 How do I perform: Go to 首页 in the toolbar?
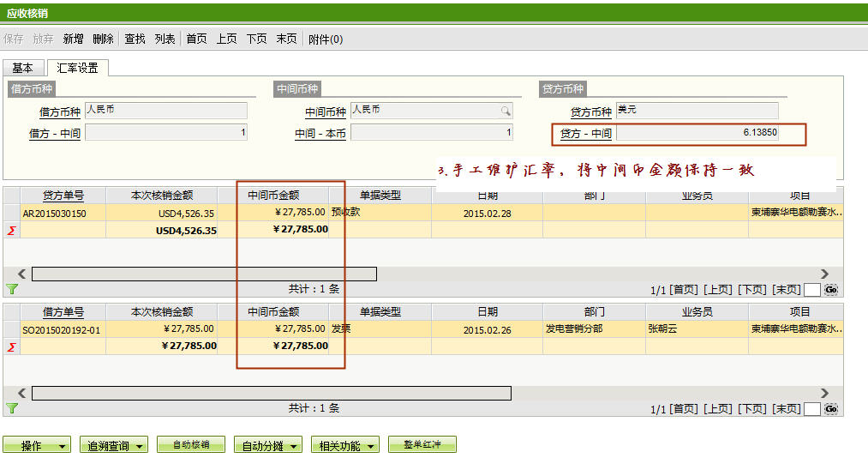tap(196, 39)
